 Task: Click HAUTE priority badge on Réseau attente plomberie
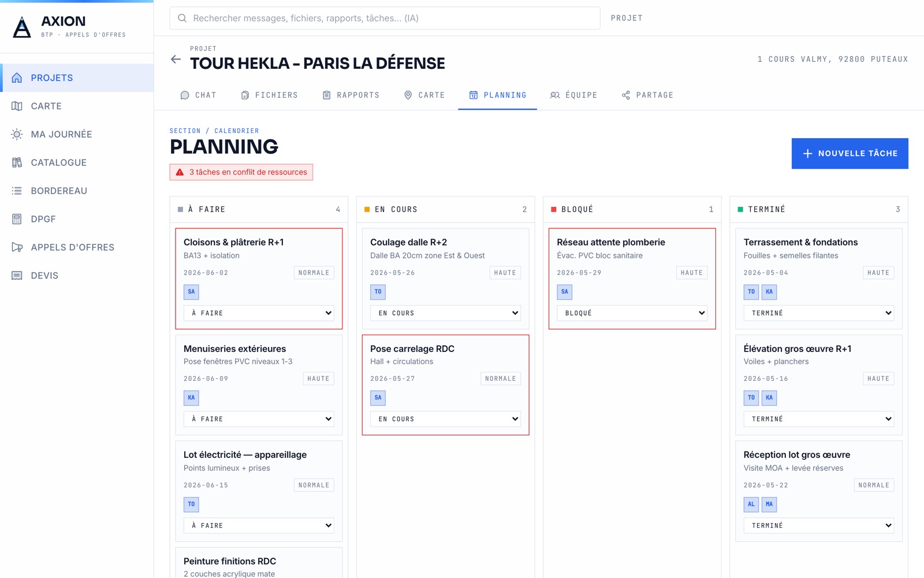pos(691,273)
